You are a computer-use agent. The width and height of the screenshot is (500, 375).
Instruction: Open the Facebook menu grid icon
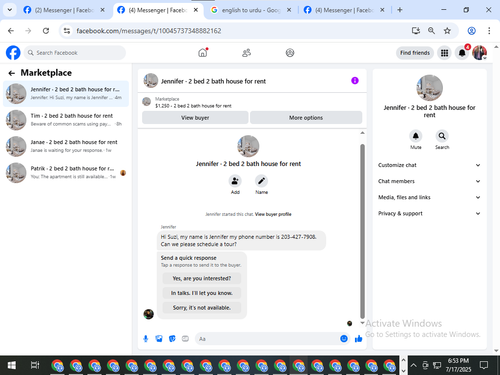(x=444, y=53)
